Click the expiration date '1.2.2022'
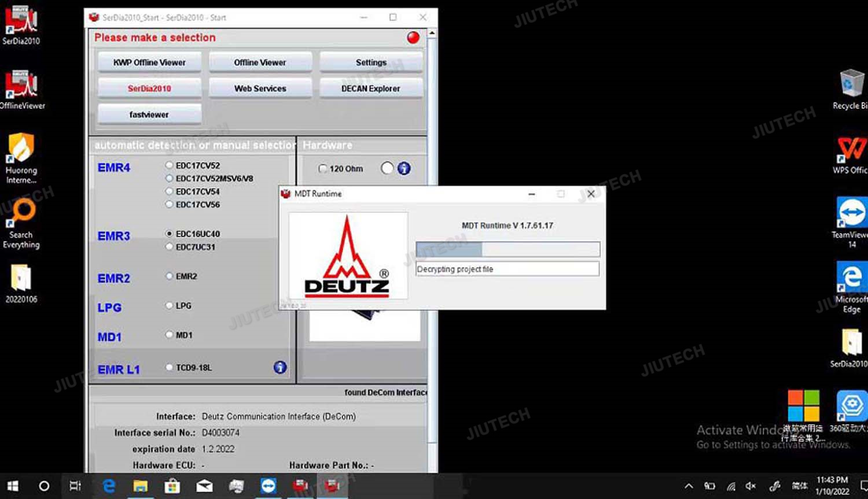The image size is (868, 499). 218,449
